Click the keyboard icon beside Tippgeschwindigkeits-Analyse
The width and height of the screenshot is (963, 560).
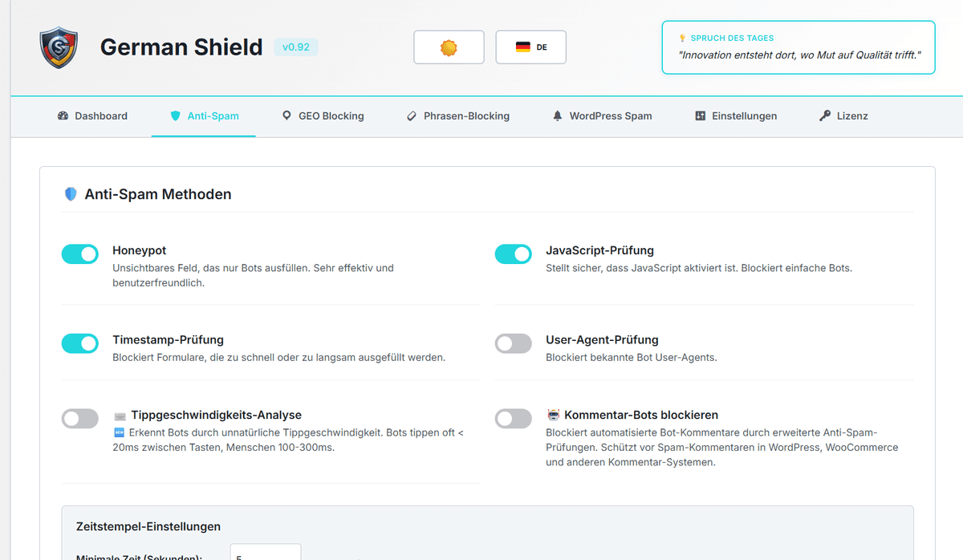[x=120, y=416]
